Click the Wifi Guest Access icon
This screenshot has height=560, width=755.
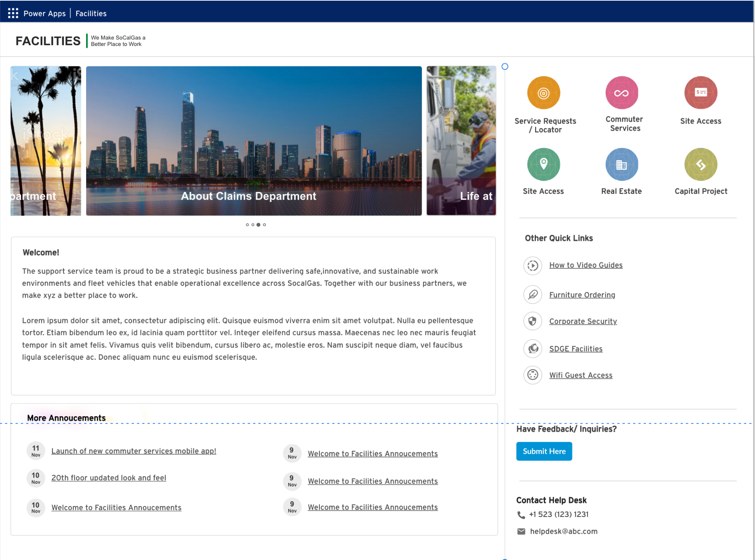point(533,375)
